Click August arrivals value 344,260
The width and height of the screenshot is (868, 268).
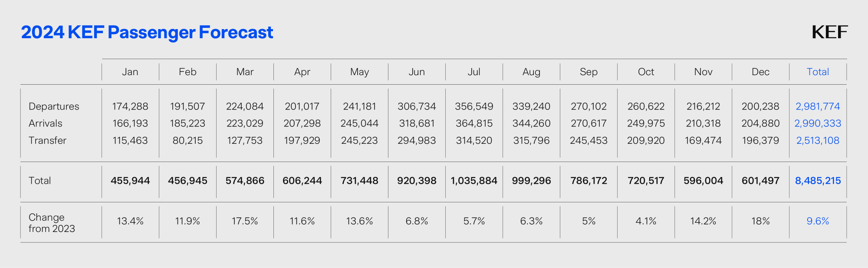tap(531, 123)
